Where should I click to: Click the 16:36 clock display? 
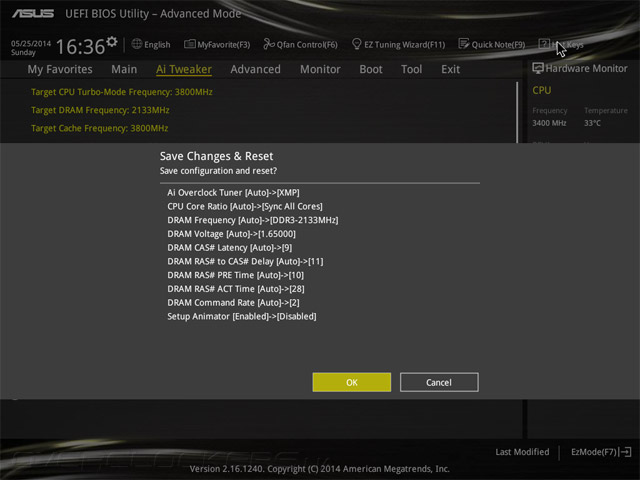(80, 47)
